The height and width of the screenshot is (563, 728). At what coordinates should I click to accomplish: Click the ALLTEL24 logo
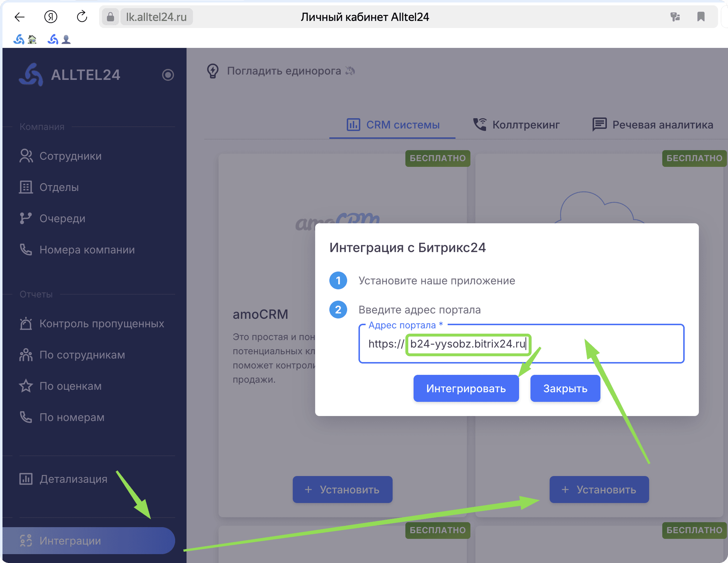tap(70, 75)
